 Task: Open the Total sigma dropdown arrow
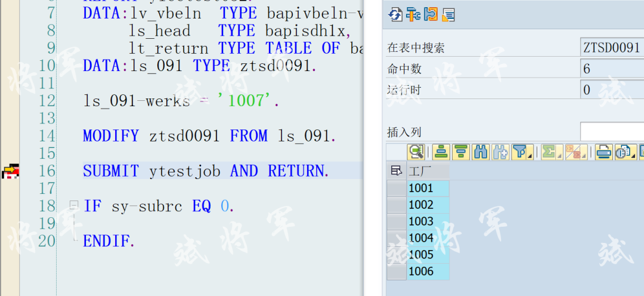(x=560, y=156)
